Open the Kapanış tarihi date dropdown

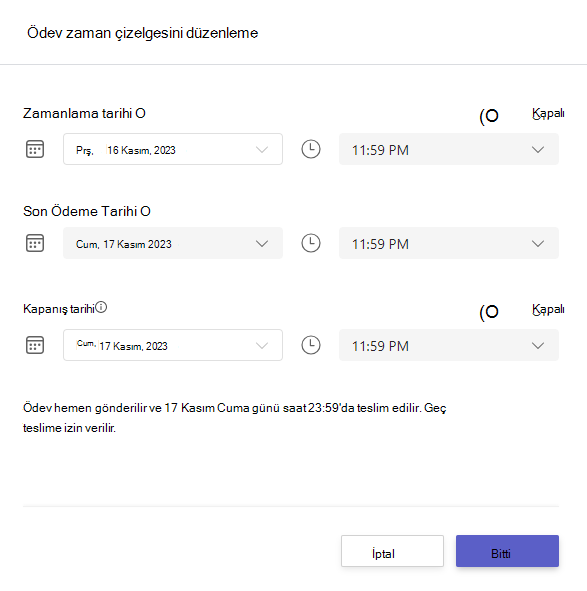(173, 345)
